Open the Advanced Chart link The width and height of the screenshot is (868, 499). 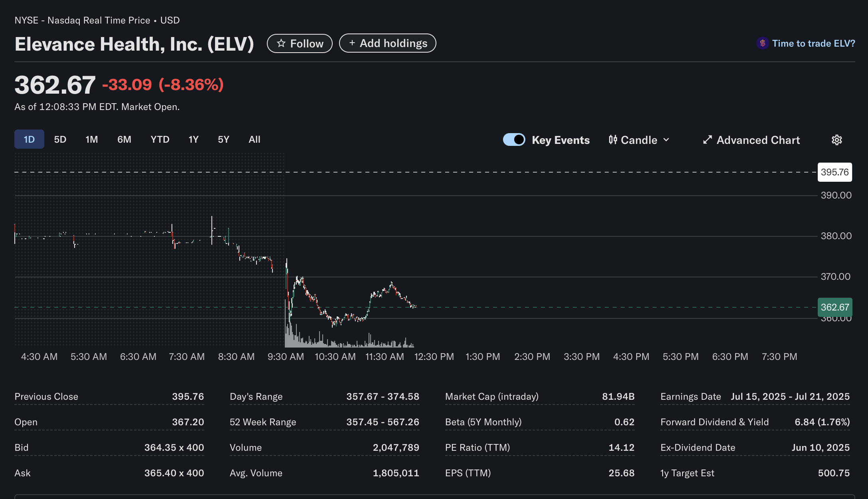tap(752, 140)
